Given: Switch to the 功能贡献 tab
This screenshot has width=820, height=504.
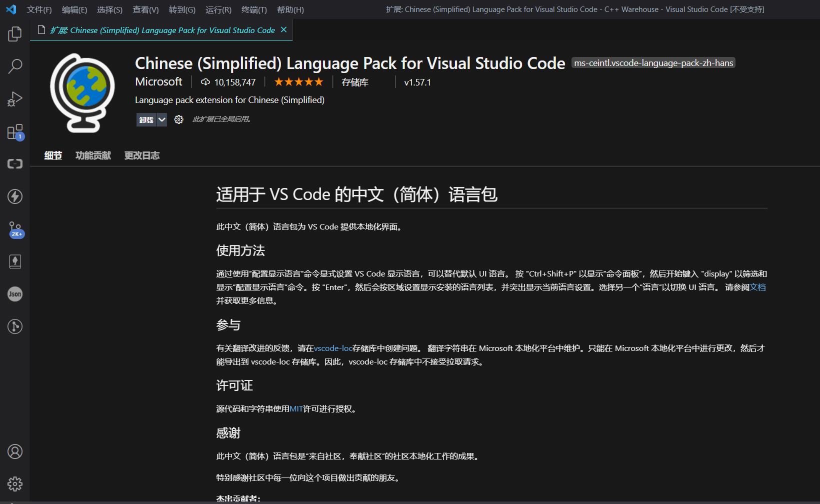Looking at the screenshot, I should tap(93, 155).
